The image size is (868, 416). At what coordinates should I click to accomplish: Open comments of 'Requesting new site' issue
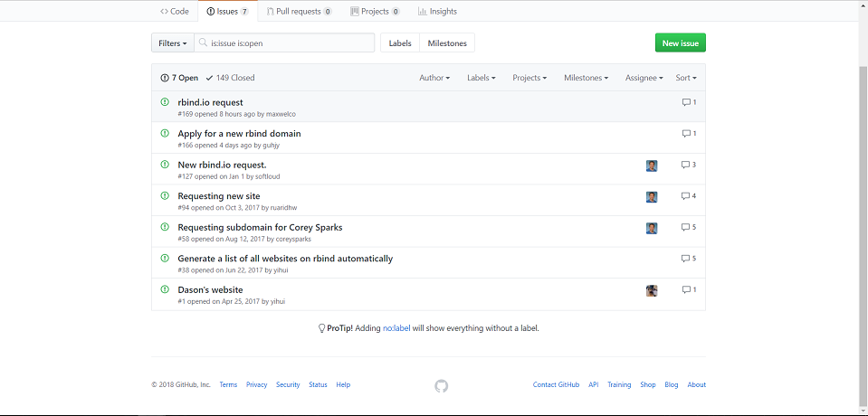tap(689, 196)
